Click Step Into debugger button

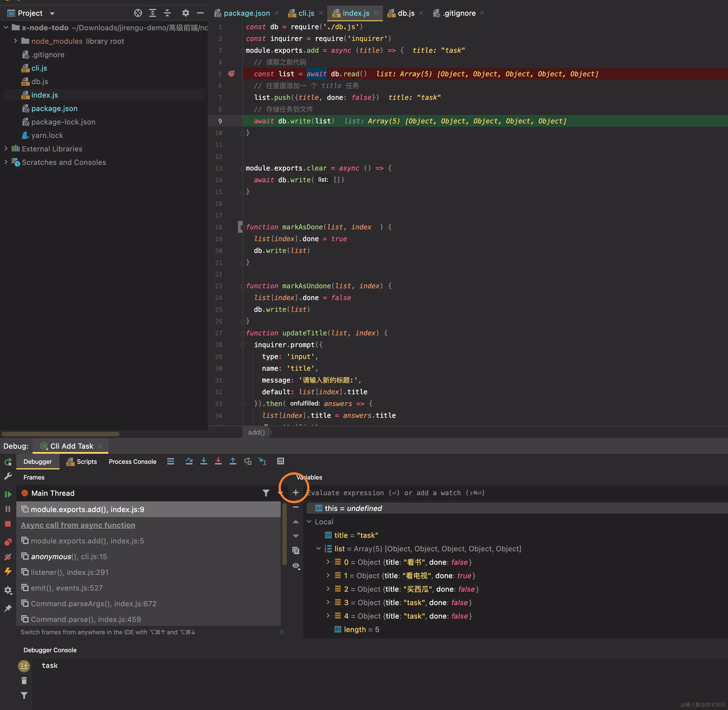(203, 461)
